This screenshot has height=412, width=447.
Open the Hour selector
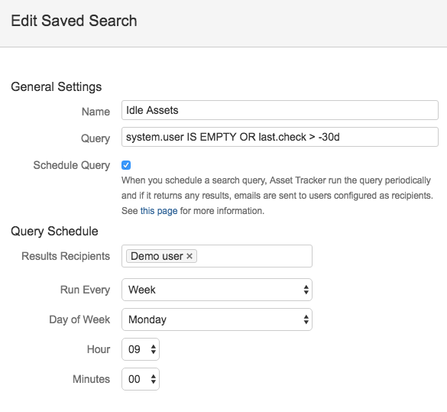(140, 349)
